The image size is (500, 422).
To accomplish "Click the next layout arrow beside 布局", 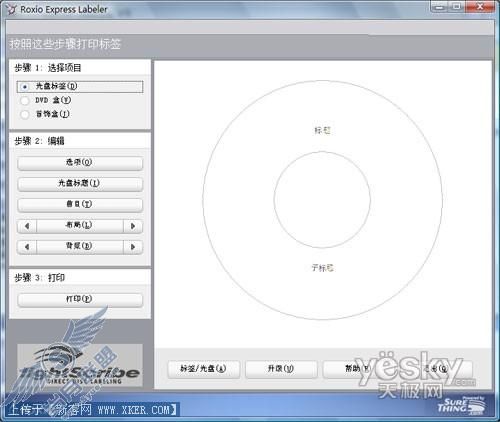I will (133, 226).
